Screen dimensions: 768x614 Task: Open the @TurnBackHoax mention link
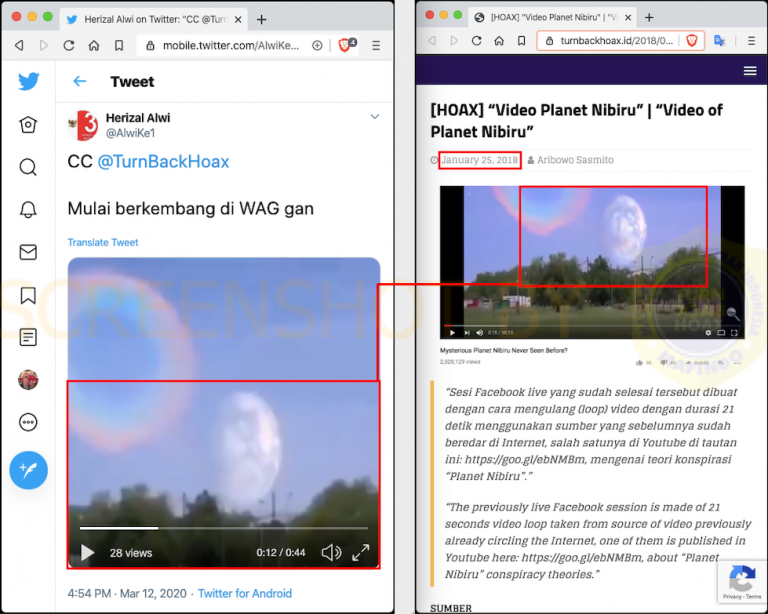tap(163, 162)
